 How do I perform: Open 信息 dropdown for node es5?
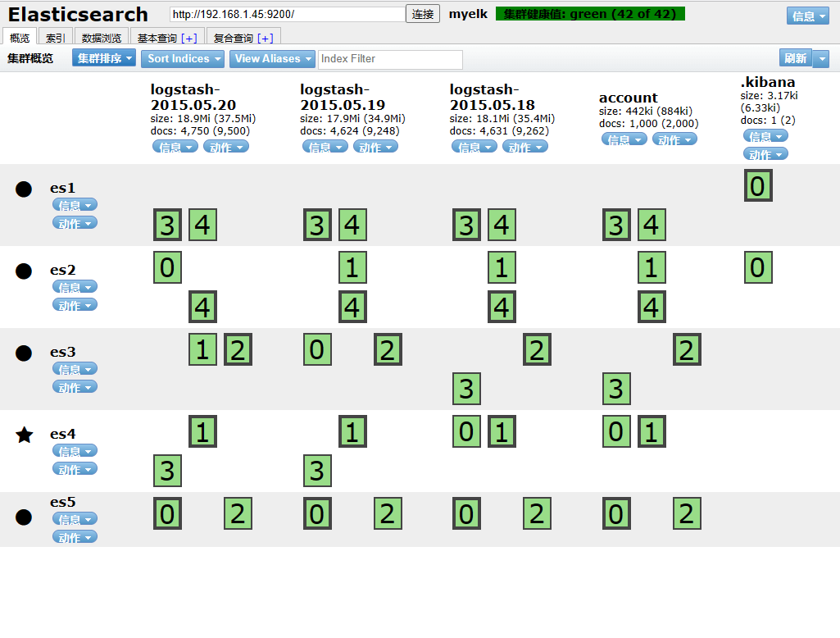tap(75, 519)
